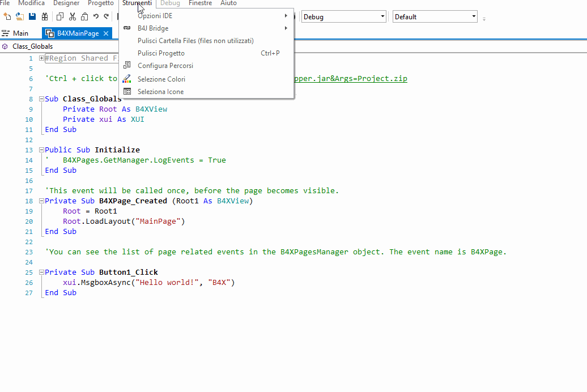Click the New project toolbar icon
The width and height of the screenshot is (587, 392).
click(x=7, y=16)
